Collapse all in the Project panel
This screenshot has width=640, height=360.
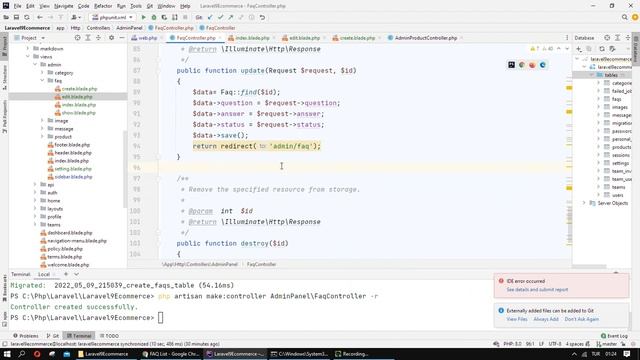tap(98, 38)
